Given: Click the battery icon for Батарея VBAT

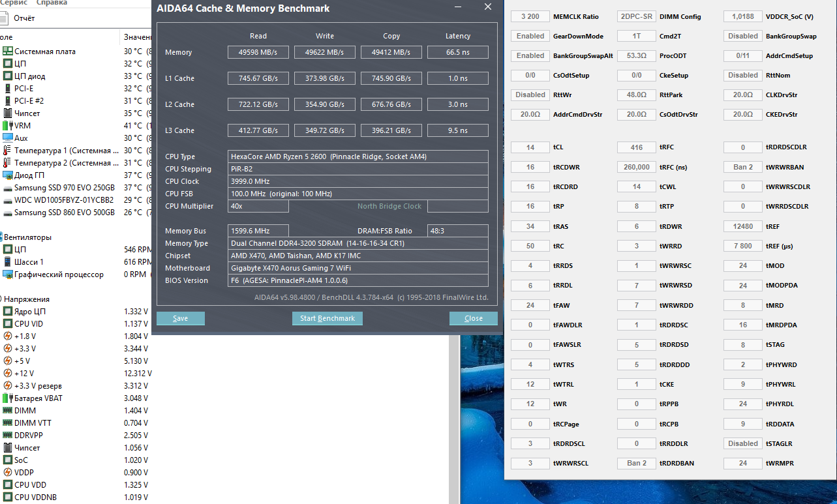Looking at the screenshot, I should (8, 398).
